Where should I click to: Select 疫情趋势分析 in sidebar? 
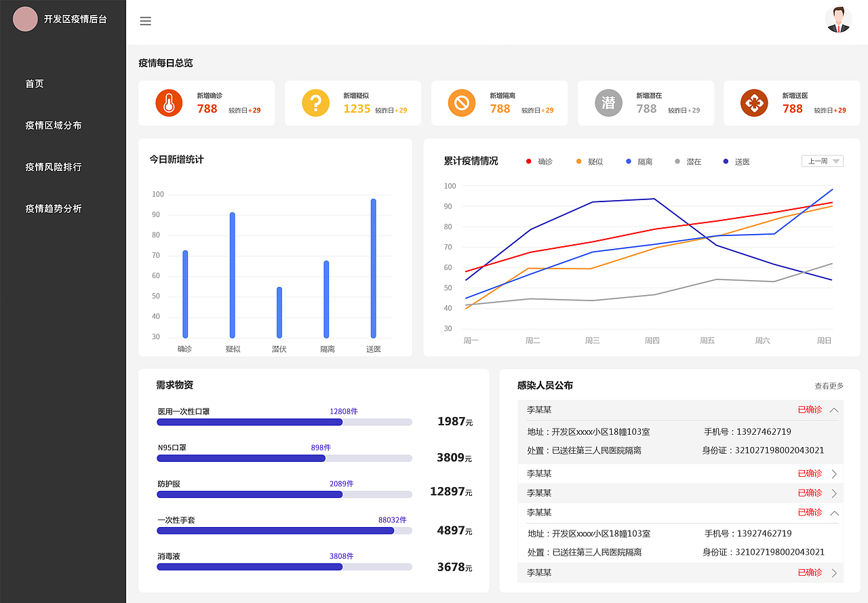(54, 209)
